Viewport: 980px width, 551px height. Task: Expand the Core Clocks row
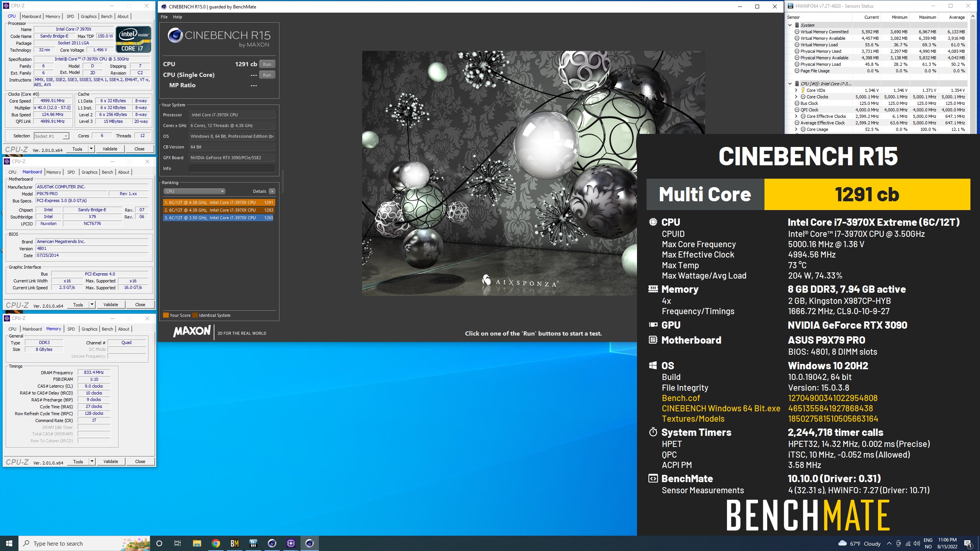(796, 97)
